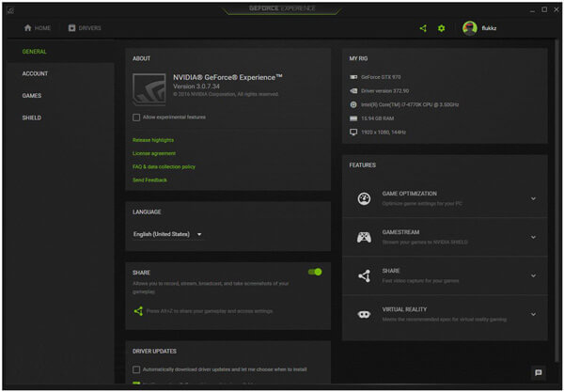Click the driver version icon in My Rig
Image resolution: width=564 pixels, height=392 pixels.
tap(353, 90)
